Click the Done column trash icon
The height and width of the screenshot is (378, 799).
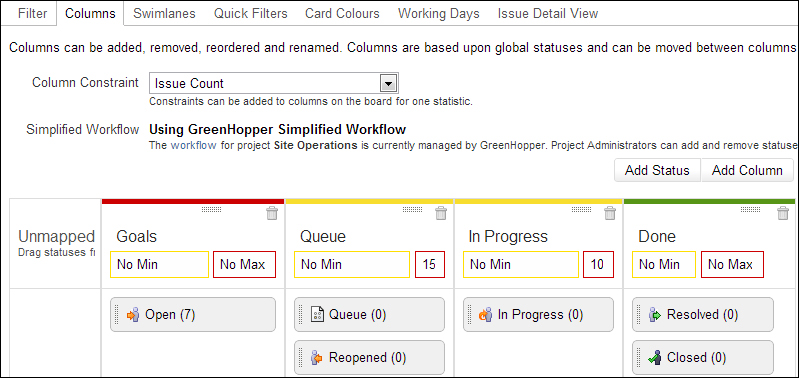782,213
